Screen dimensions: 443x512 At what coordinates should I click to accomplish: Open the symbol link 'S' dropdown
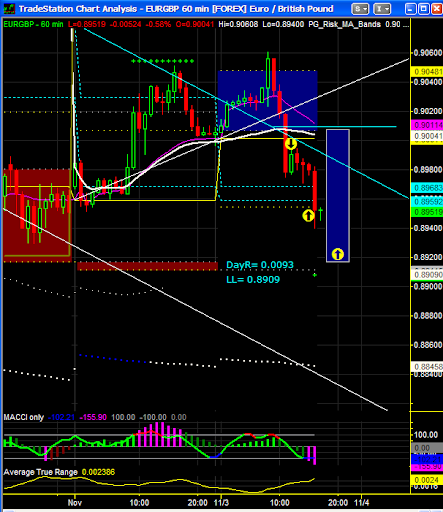click(360, 9)
